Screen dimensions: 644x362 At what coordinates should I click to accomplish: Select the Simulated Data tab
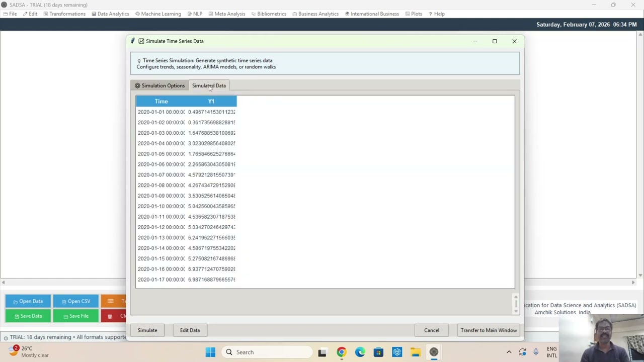coord(209,85)
